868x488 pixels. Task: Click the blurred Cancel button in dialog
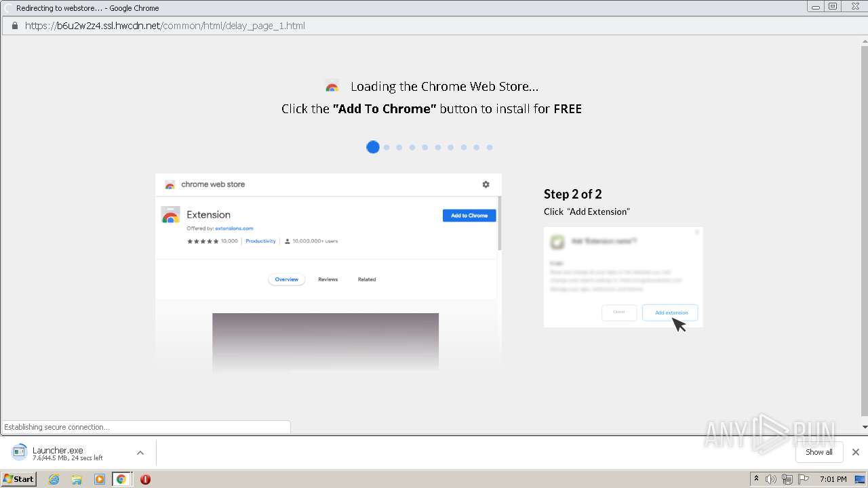coord(618,312)
